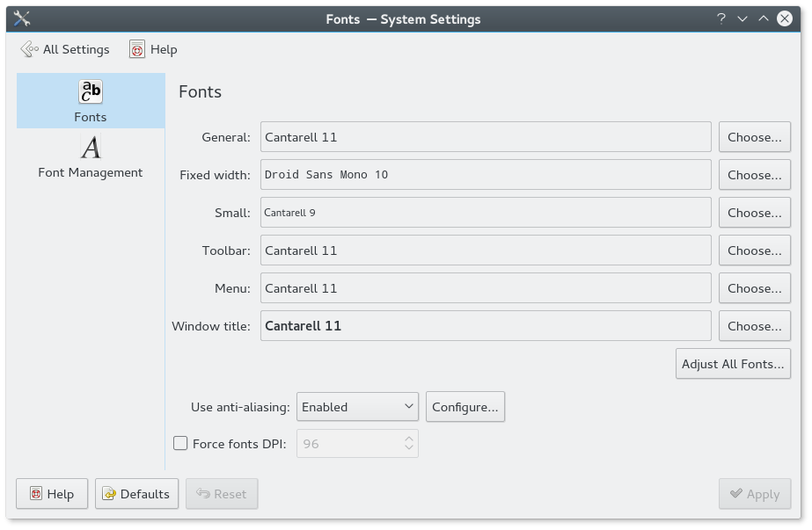Maximize the window with the up chevron
The width and height of the screenshot is (812, 530).
point(764,19)
